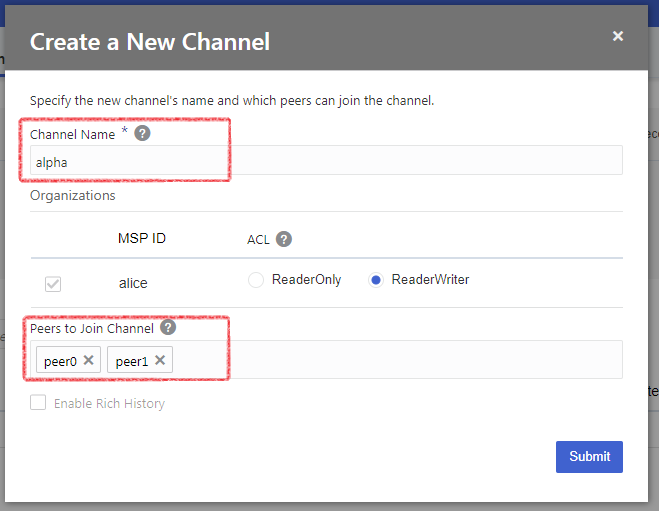Image resolution: width=659 pixels, height=511 pixels.
Task: Select the ReaderOnly ACL option
Action: pos(256,280)
